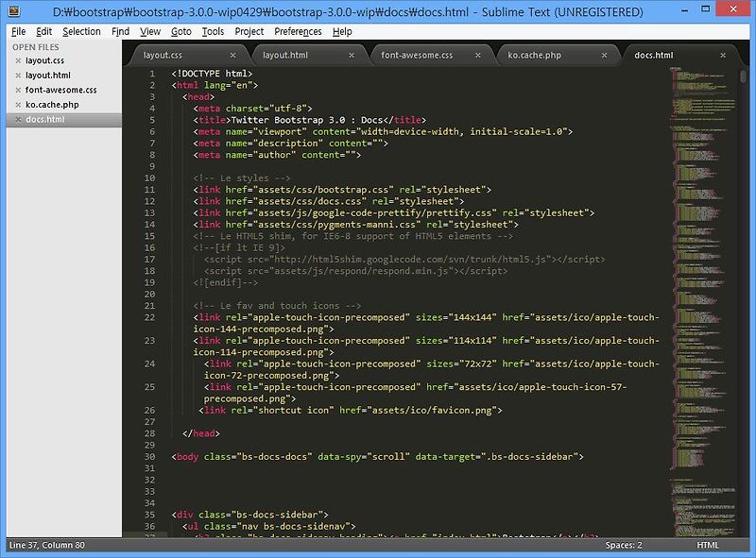The image size is (756, 558).
Task: Close the ko.cache.php tab
Action: tap(604, 56)
